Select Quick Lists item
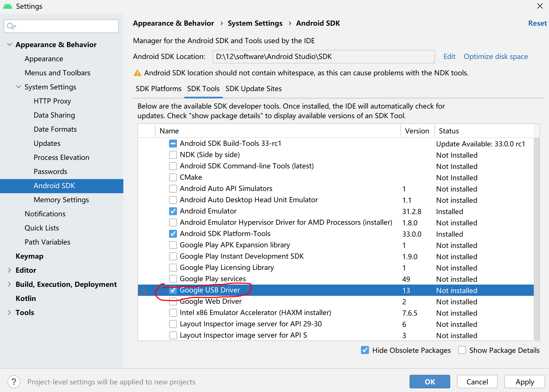This screenshot has height=392, width=549. coord(42,228)
